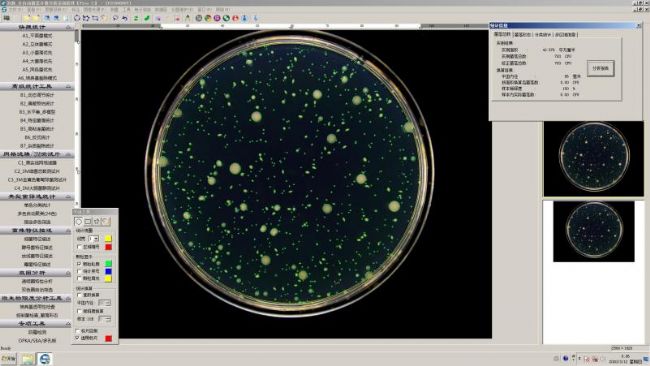The image size is (650, 366).
Task: Click the green double-arrow refresh icon in toolbar
Action: [x=136, y=18]
